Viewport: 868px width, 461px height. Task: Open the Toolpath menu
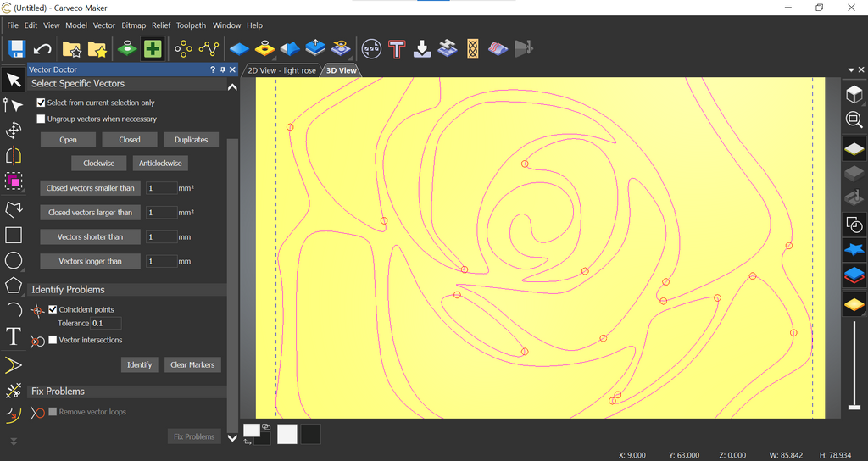click(191, 25)
